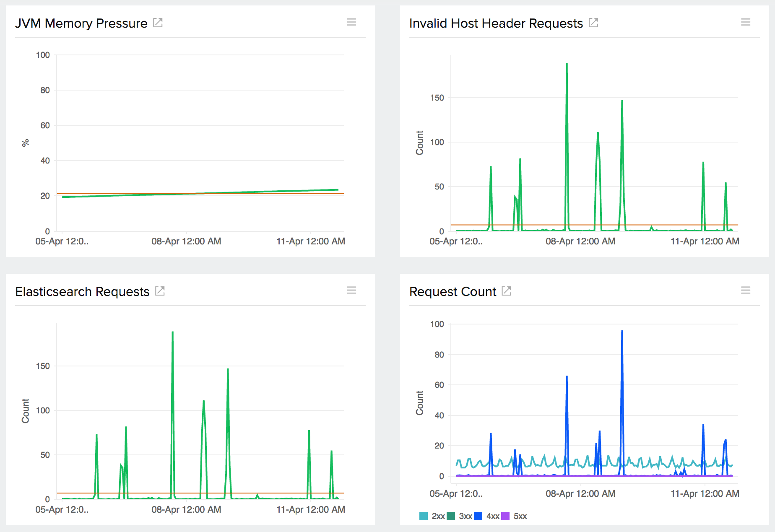Open Elasticsearch Requests pop-out icon
Screen dimensions: 775x532
[160, 291]
